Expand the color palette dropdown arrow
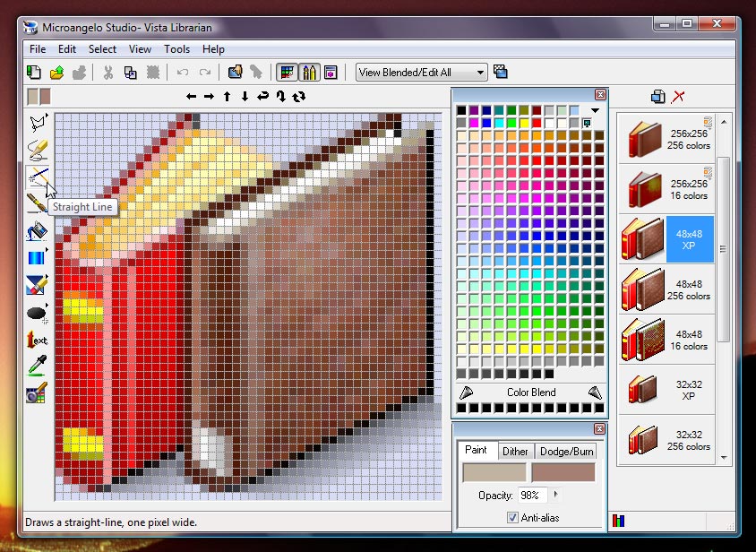The width and height of the screenshot is (756, 552). [593, 110]
